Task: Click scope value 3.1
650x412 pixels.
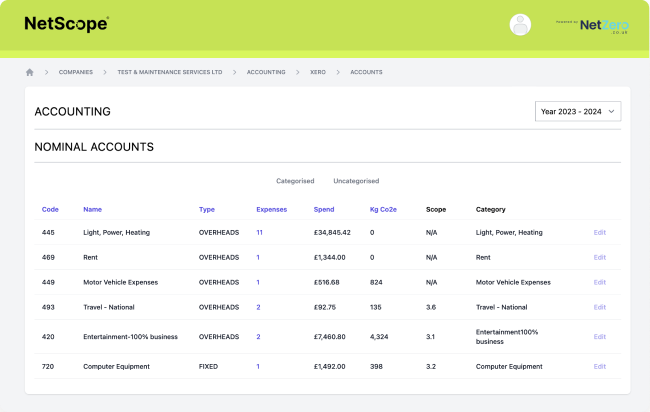Action: pyautogui.click(x=430, y=337)
